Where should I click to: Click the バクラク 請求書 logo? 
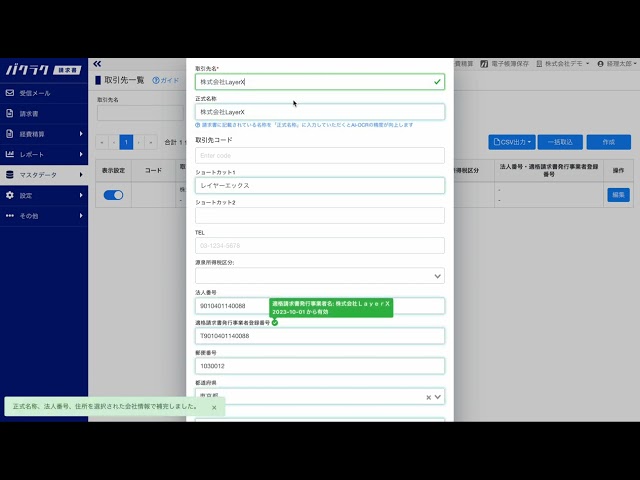(x=44, y=70)
